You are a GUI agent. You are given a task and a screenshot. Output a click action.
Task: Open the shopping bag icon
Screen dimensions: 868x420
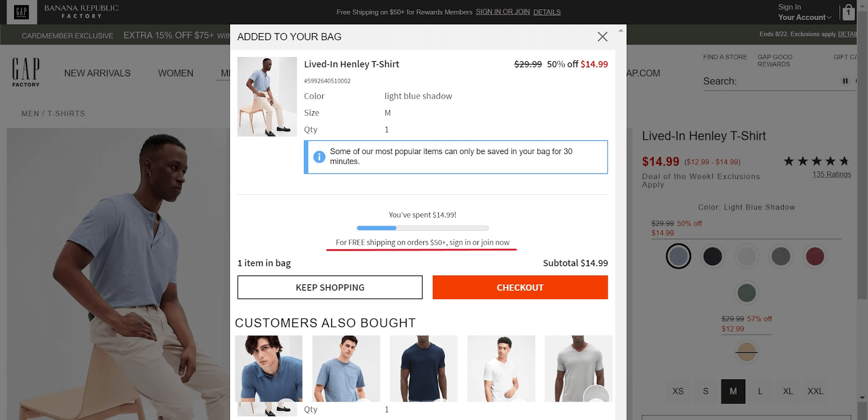(x=848, y=11)
